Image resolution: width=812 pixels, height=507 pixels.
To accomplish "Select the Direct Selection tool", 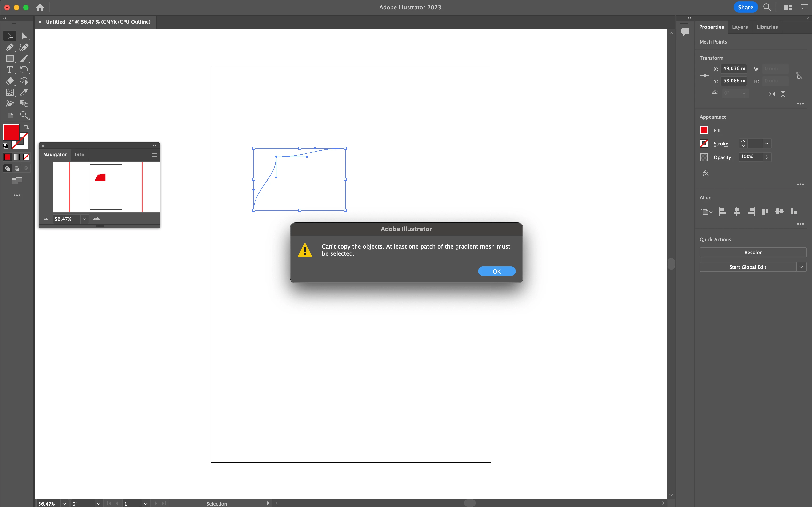I will [24, 36].
